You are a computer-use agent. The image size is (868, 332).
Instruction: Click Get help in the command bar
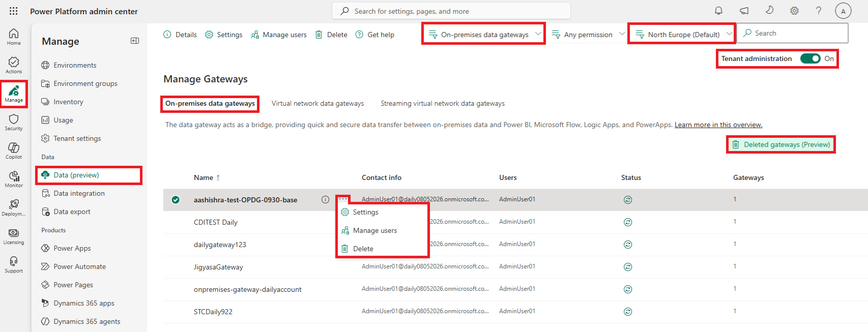coord(375,35)
